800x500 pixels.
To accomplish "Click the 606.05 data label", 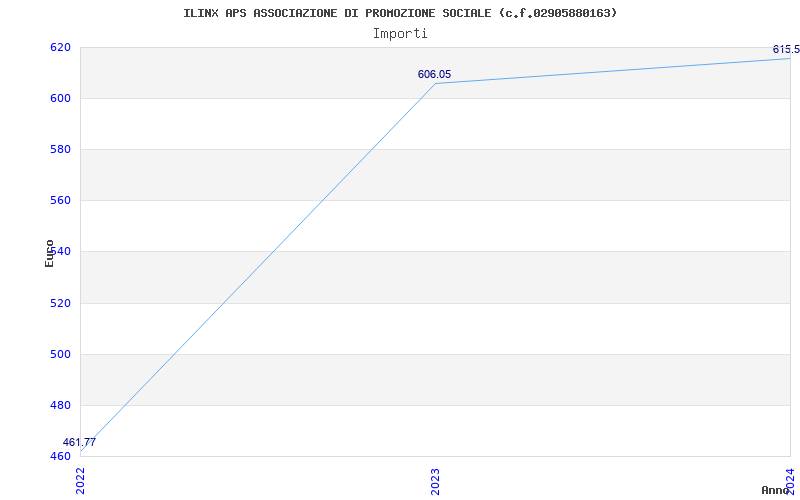I will (x=434, y=74).
